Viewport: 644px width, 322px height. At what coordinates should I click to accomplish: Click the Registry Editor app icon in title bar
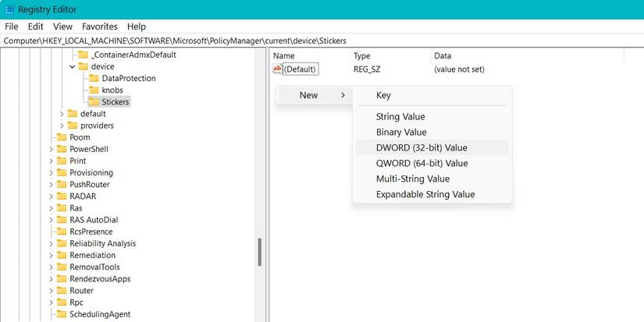point(9,9)
